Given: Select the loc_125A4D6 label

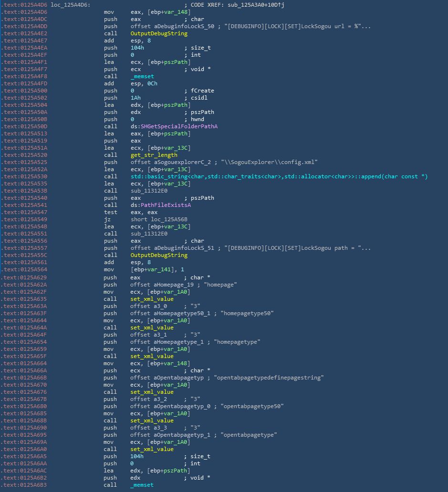Looking at the screenshot, I should 71,5.
